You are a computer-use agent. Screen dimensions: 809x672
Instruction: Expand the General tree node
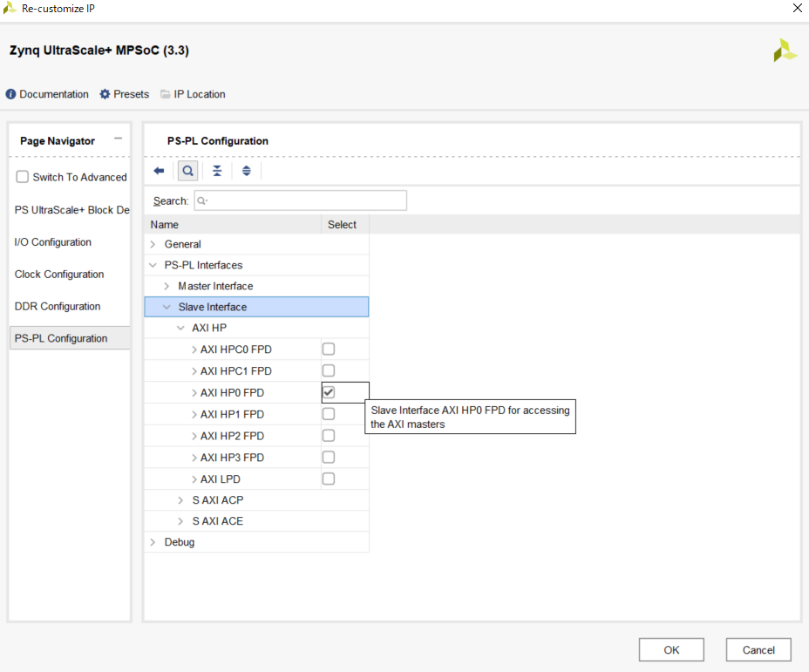tap(153, 244)
